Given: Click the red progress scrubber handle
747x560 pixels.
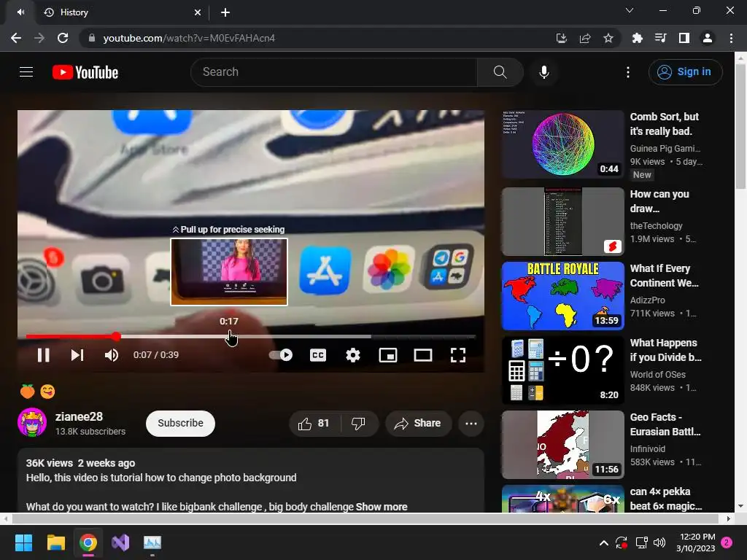Looking at the screenshot, I should (x=116, y=337).
